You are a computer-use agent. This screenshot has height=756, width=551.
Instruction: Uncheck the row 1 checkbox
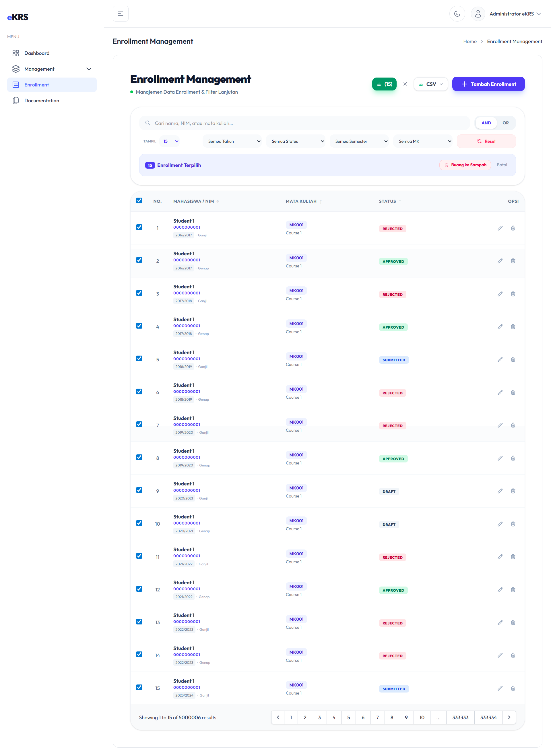pos(139,227)
